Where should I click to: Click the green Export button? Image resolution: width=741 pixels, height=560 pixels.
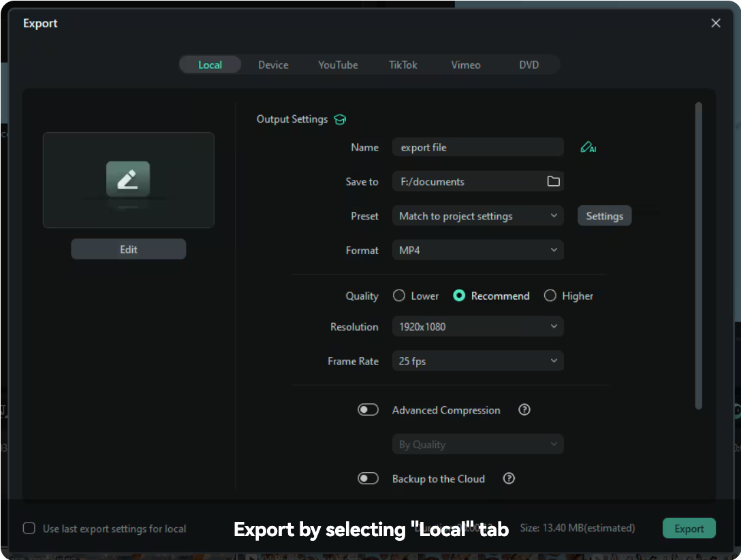pos(689,529)
